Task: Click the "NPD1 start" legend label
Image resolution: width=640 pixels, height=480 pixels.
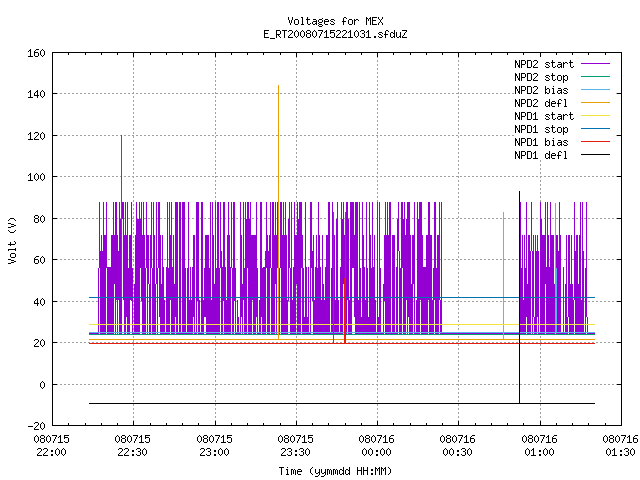Action: [x=544, y=116]
